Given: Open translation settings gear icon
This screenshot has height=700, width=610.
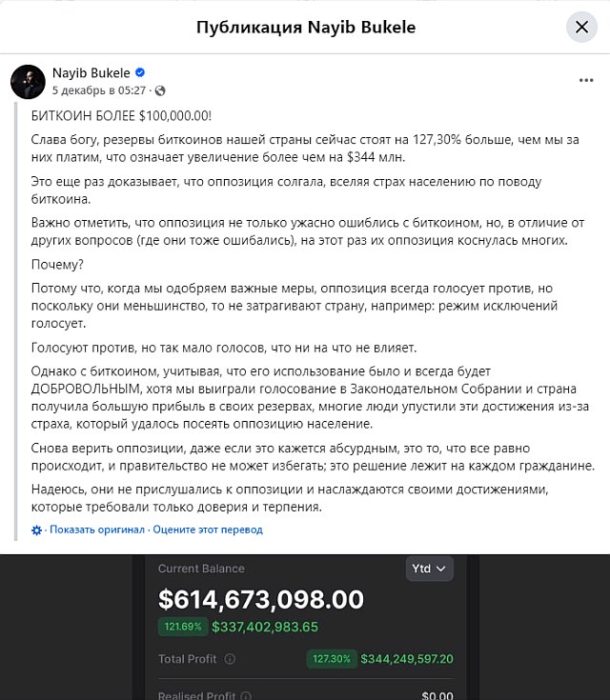Looking at the screenshot, I should click(x=36, y=530).
